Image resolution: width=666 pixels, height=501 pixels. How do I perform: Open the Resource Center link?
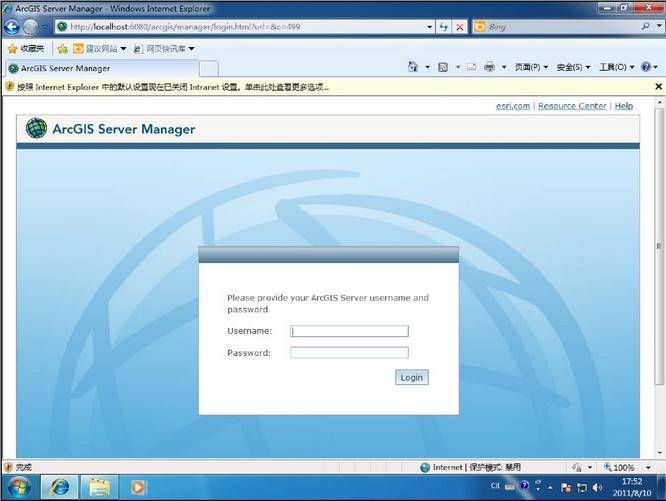(572, 106)
